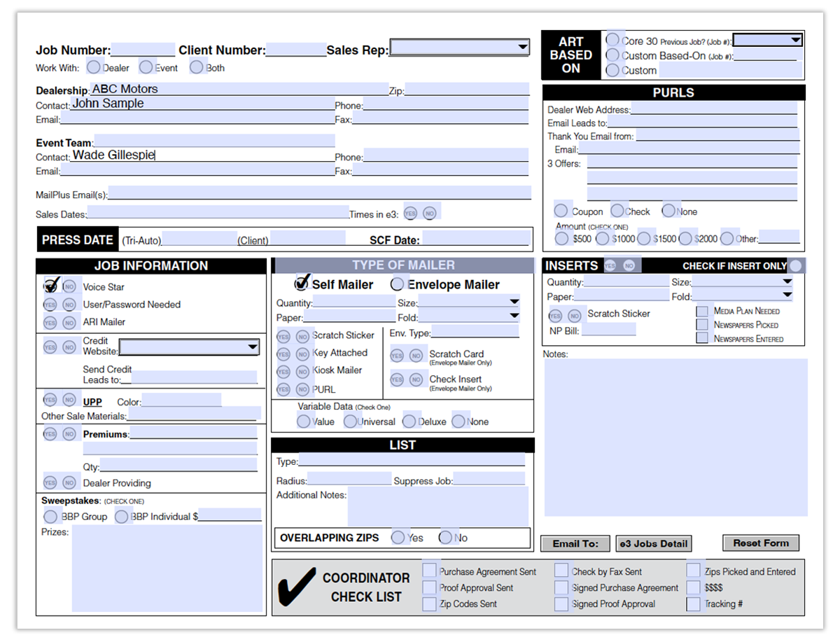The height and width of the screenshot is (642, 840).
Task: Select Both under Work With
Action: [x=197, y=67]
